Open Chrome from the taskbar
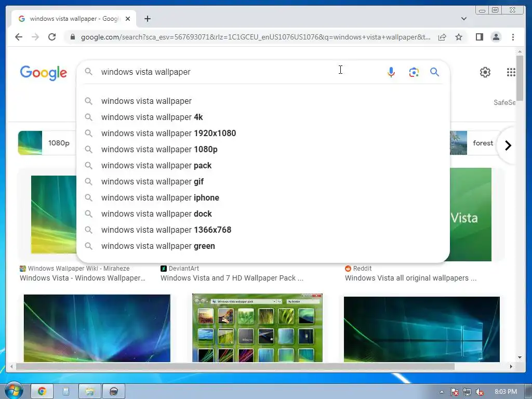The height and width of the screenshot is (399, 532). pyautogui.click(x=42, y=392)
